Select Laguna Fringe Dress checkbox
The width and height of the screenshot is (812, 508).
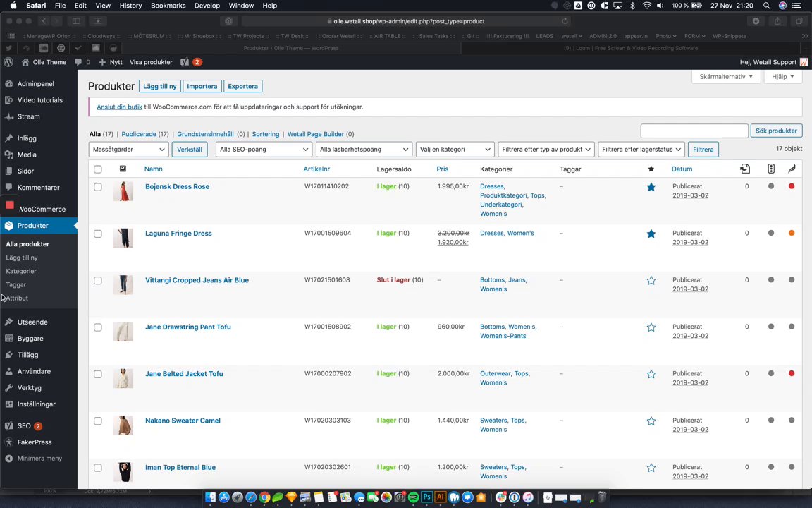coord(98,234)
